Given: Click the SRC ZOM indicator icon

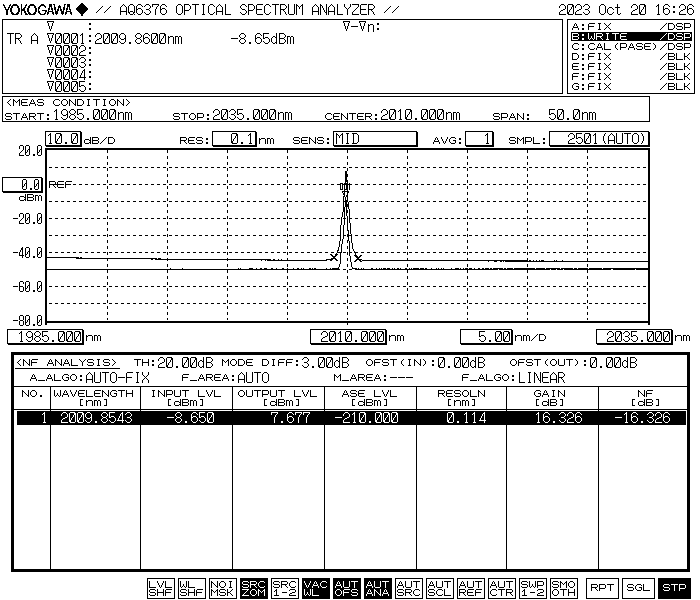Looking at the screenshot, I should pyautogui.click(x=254, y=588).
